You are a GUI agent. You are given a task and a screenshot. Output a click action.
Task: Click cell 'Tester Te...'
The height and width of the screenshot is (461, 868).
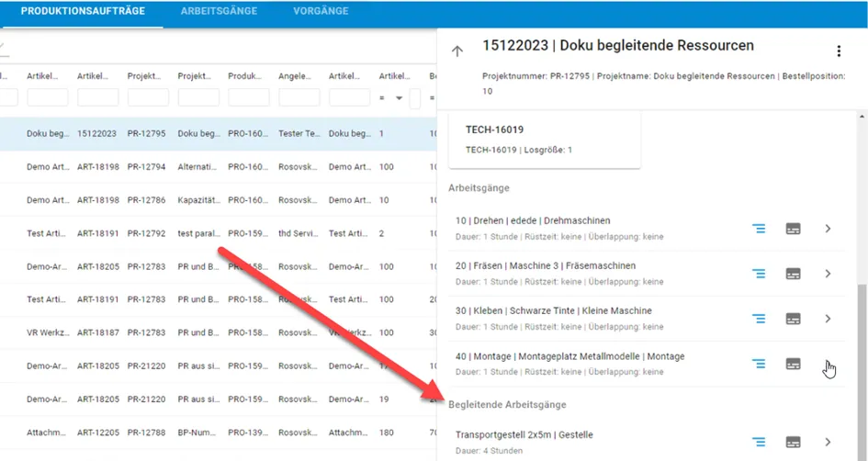(x=299, y=133)
